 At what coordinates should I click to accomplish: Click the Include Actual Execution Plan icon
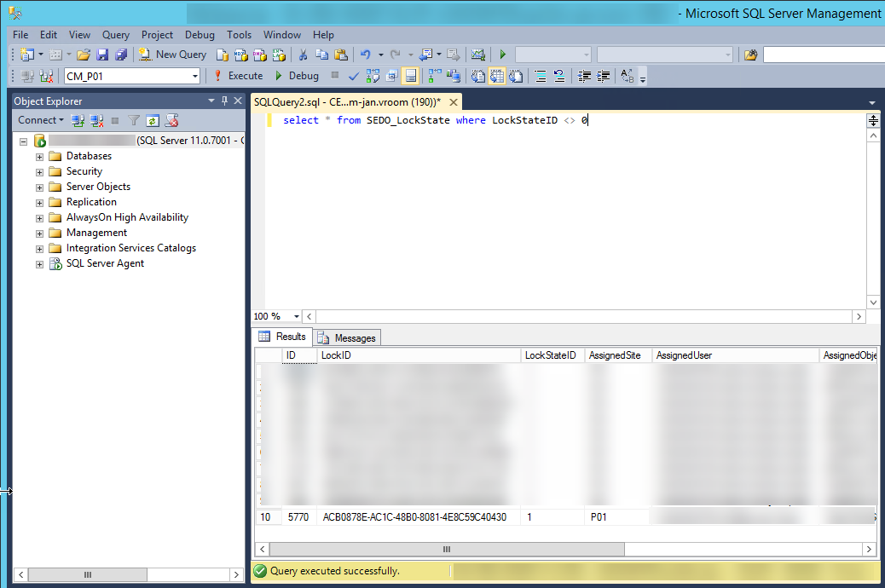[x=431, y=76]
